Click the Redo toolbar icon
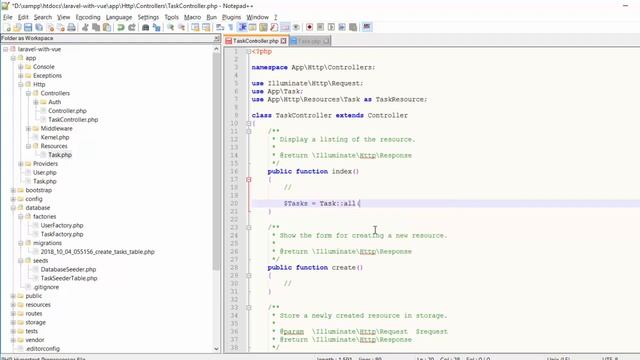Screen dimensions: 640x360 point(131,27)
